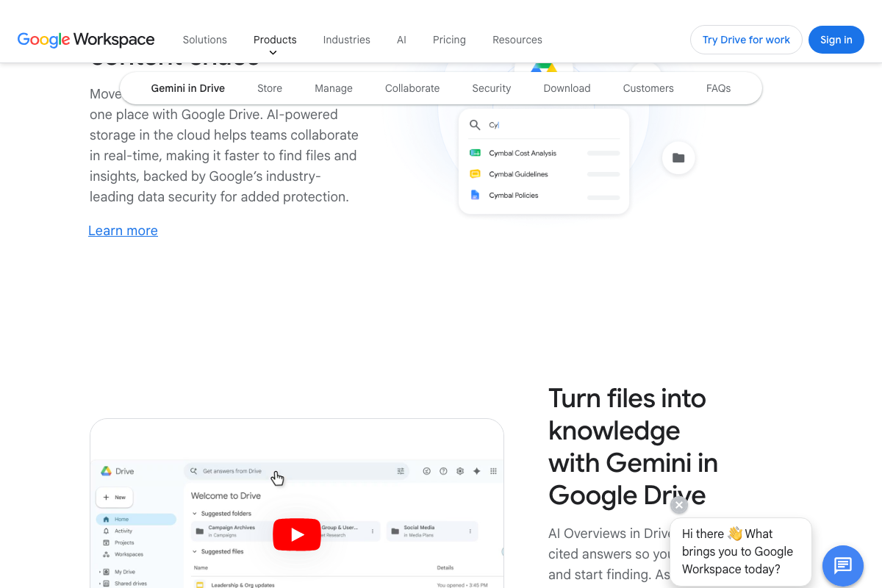Screen dimensions: 882x588
Task: Collapse the Suggested files section
Action: pos(195,551)
